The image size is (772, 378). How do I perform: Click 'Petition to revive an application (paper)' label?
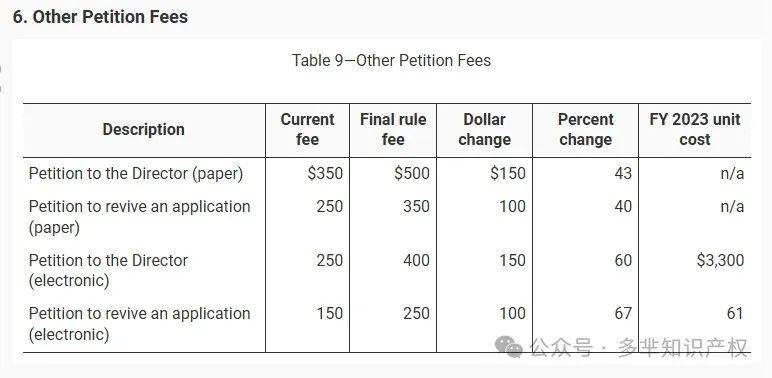coord(139,217)
